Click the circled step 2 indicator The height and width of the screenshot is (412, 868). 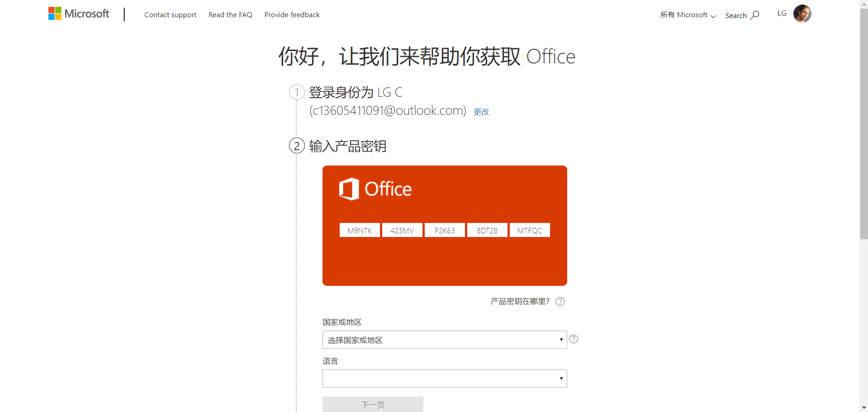[296, 146]
